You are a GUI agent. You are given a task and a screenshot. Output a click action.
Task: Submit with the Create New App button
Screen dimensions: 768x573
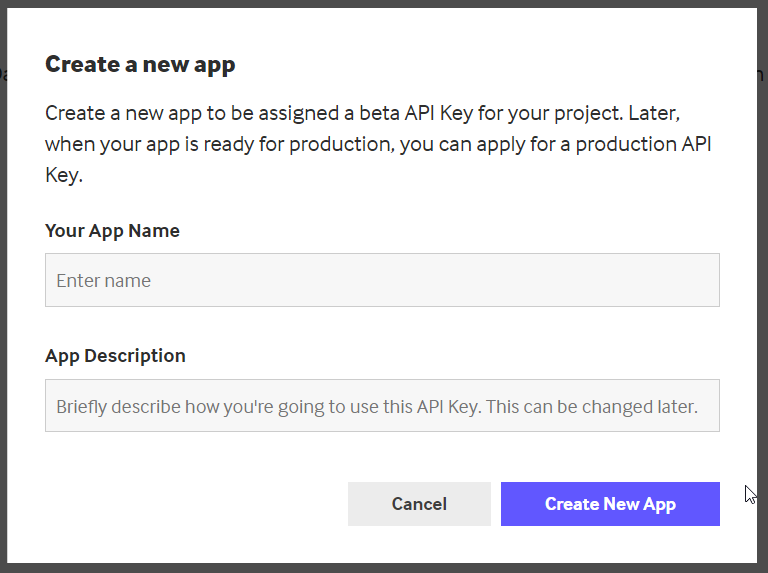tap(610, 504)
